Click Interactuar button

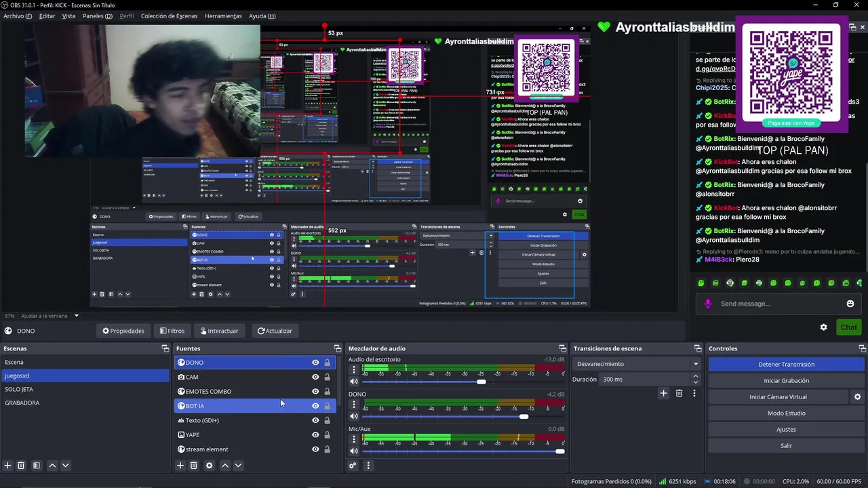click(219, 331)
